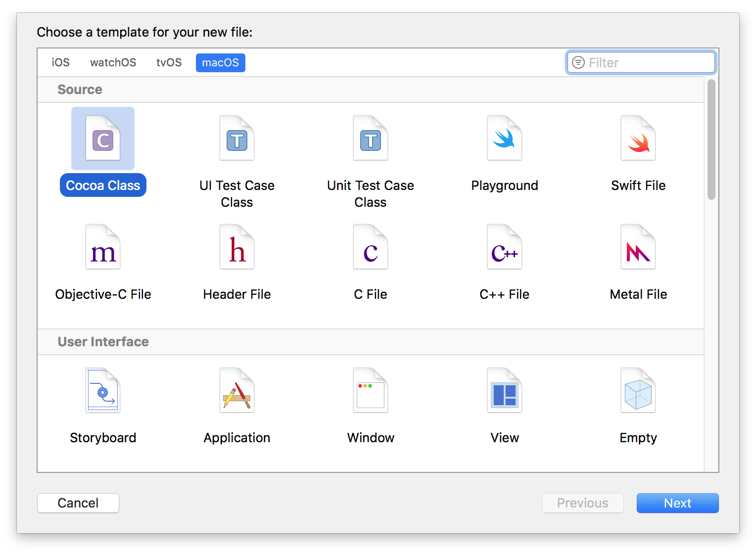Select the Cocoa Class template icon
The image size is (756, 554).
tap(103, 138)
